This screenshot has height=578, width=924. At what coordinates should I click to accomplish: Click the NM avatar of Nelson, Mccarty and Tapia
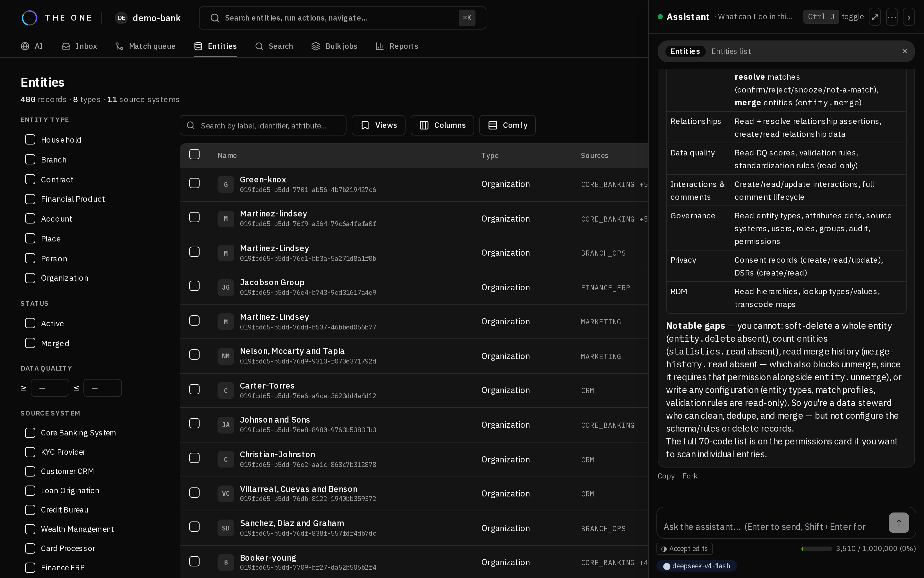click(x=226, y=356)
